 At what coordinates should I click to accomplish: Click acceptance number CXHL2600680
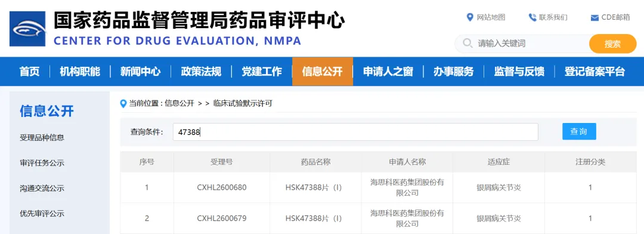pyautogui.click(x=222, y=187)
